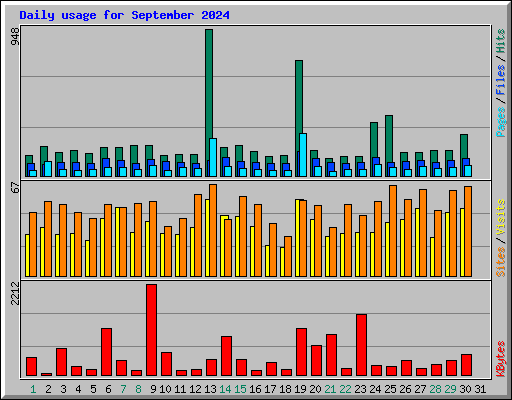512x400 pixels.
Task: Click the green day label 7
Action: click(123, 389)
